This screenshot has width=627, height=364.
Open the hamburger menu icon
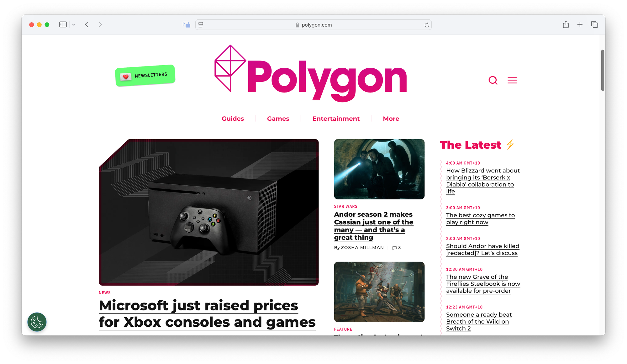[x=512, y=80]
